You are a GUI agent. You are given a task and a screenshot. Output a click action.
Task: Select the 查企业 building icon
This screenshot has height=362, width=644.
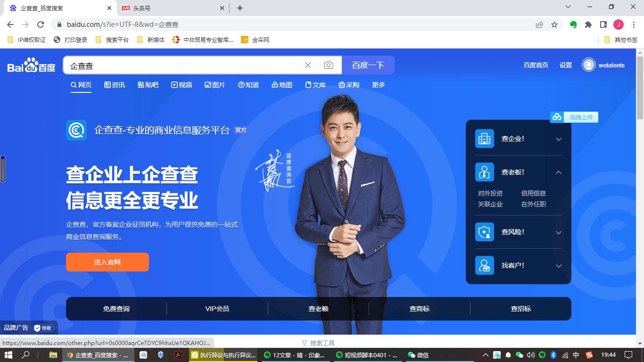coord(484,139)
